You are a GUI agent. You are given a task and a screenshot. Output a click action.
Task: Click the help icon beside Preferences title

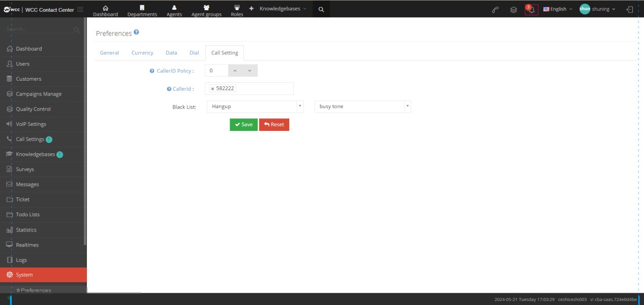click(x=136, y=32)
